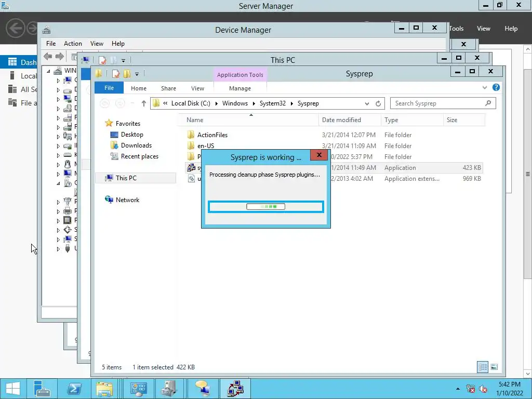Select the 969 KB application extension row
Screen dimensions: 532x399
[x=334, y=179]
